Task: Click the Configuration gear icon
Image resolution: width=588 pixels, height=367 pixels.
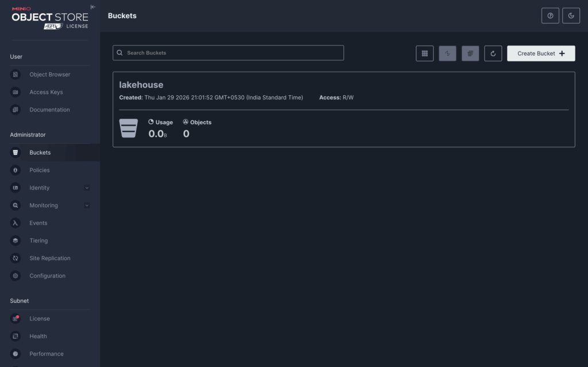Action: coord(16,276)
